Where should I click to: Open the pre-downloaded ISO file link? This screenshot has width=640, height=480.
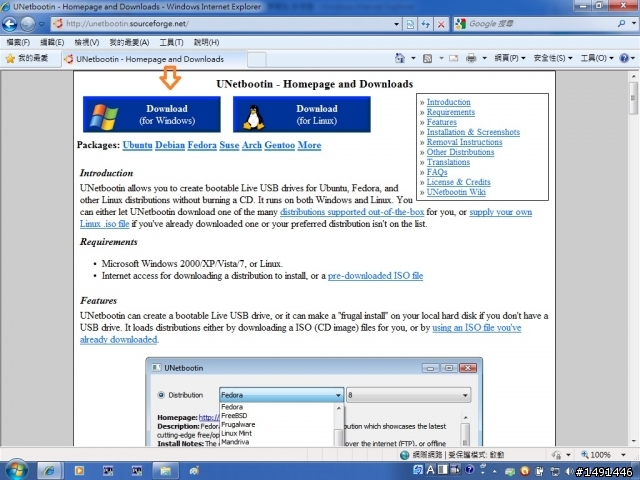point(376,276)
